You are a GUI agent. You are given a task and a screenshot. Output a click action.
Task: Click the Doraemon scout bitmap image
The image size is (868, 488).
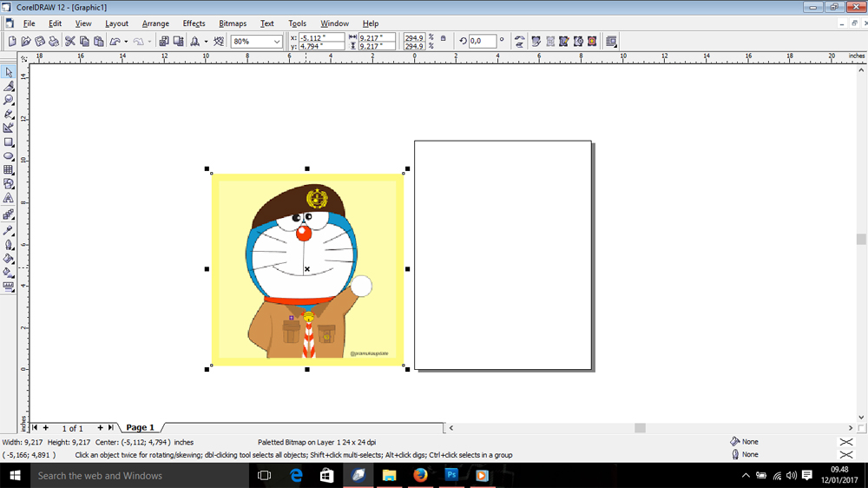click(307, 269)
